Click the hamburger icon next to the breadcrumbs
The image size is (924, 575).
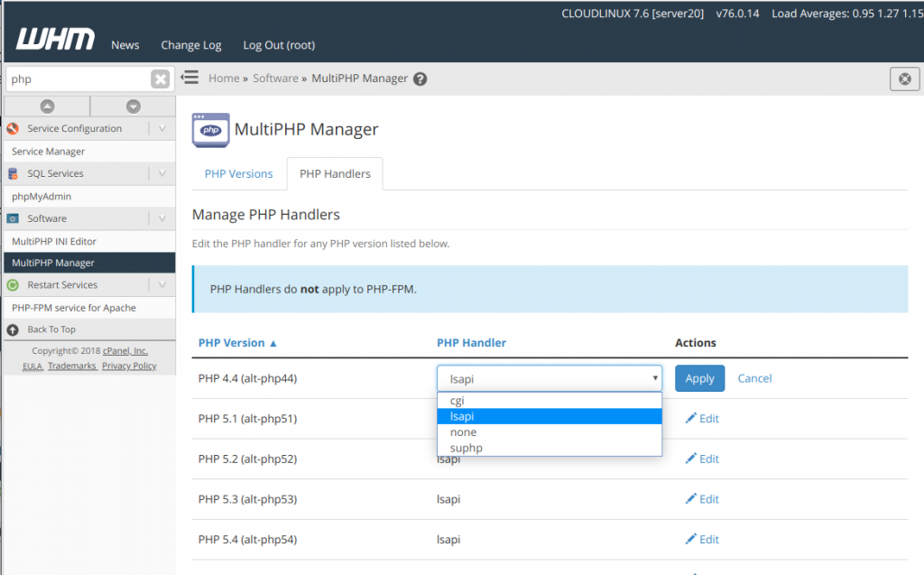(189, 78)
